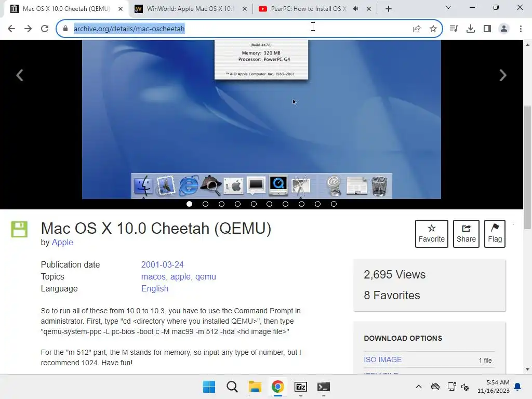Image resolution: width=532 pixels, height=399 pixels.
Task: Open publication date 2001-03-24 link
Action: pos(162,264)
